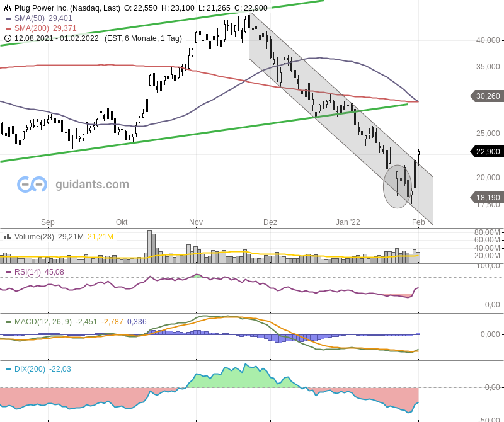The image size is (504, 422).
Task: Click the Sep label on the time axis
Action: pyautogui.click(x=48, y=222)
